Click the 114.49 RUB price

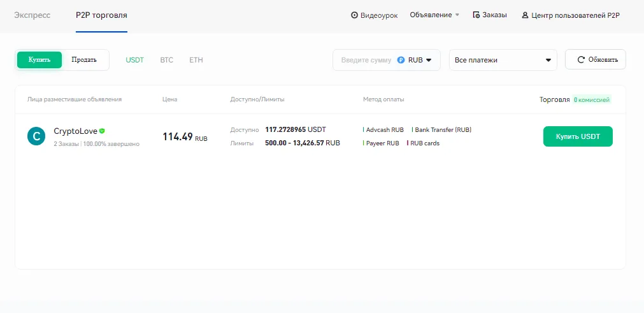click(185, 137)
